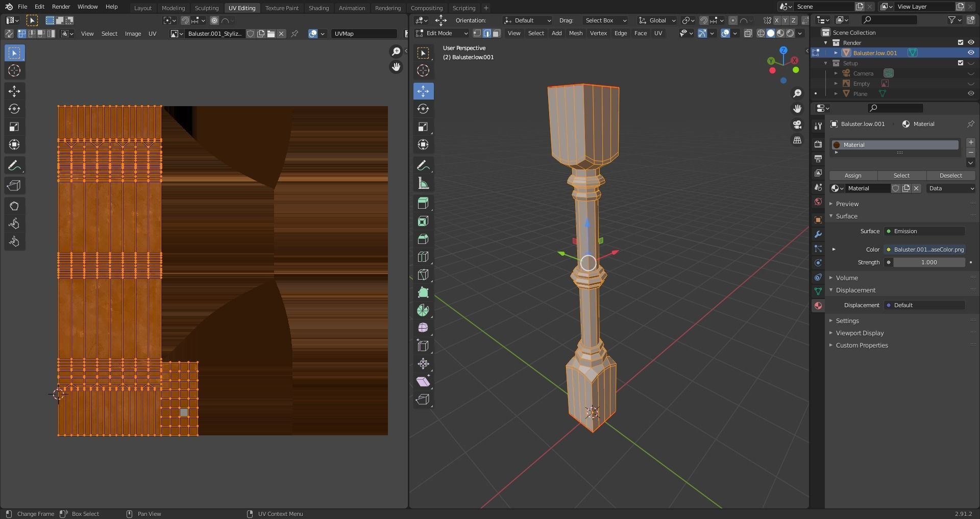Switch to orthographic/perspective view toggle
Screen dimensions: 980x519
click(797, 140)
